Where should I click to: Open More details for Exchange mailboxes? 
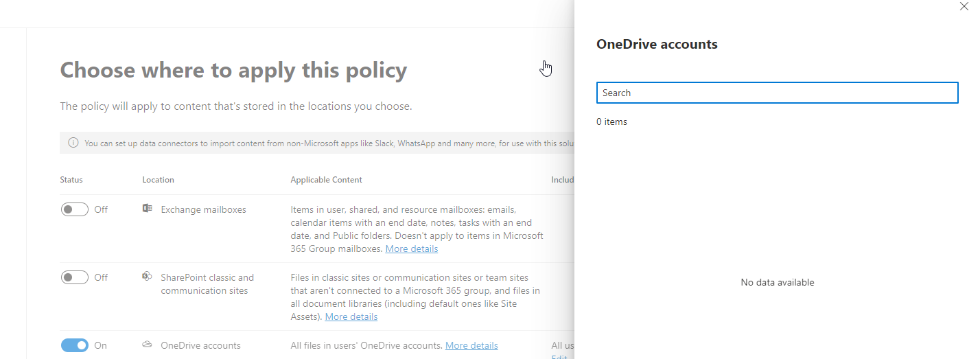click(411, 248)
